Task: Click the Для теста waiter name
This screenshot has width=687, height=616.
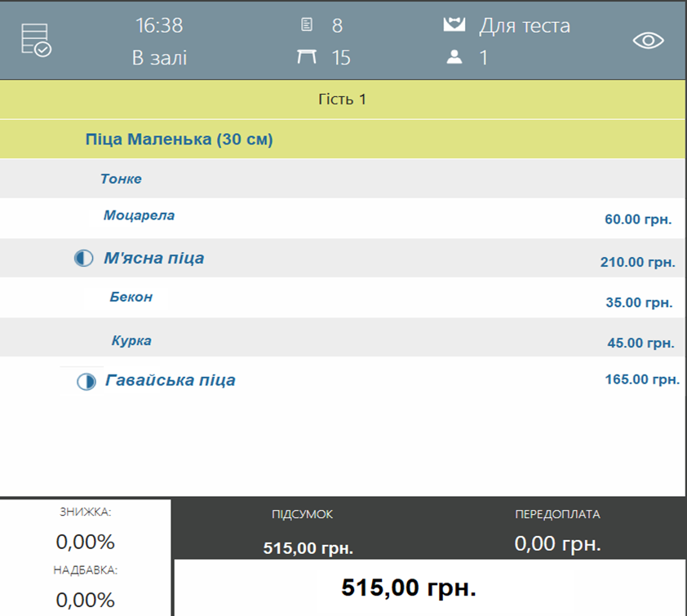Action: [x=525, y=25]
